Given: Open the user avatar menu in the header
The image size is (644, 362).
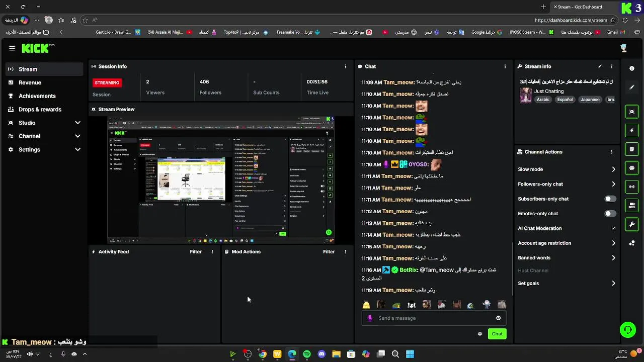Looking at the screenshot, I should pyautogui.click(x=624, y=48).
